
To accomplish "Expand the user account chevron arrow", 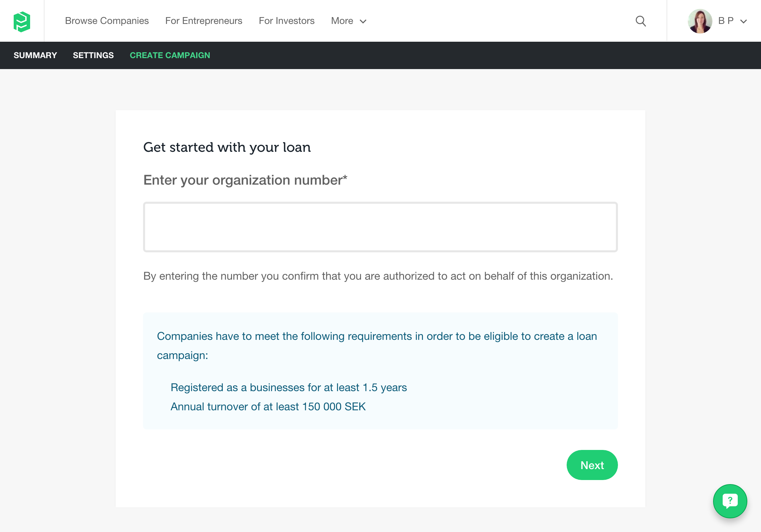I will [744, 22].
